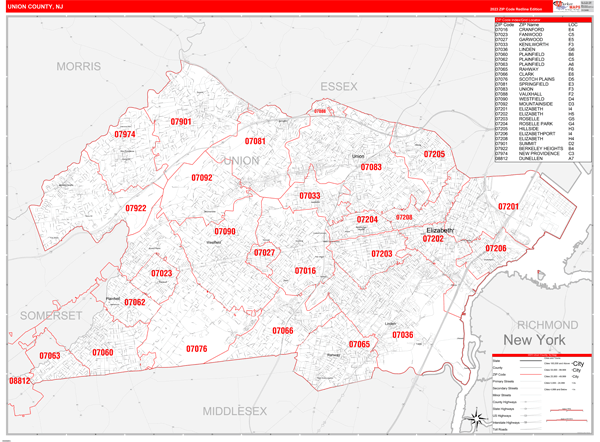Click the MarketMaps logo in the header
600x442 pixels.
click(567, 6)
